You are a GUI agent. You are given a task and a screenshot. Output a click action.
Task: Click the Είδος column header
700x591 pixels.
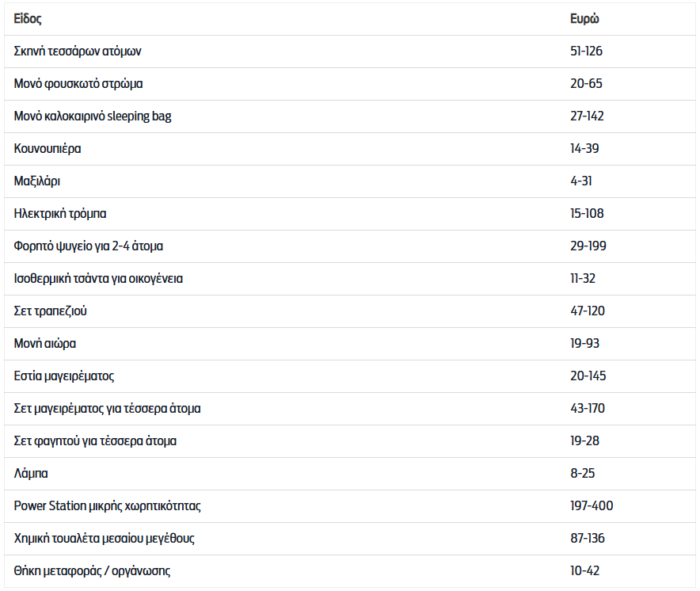pos(28,19)
